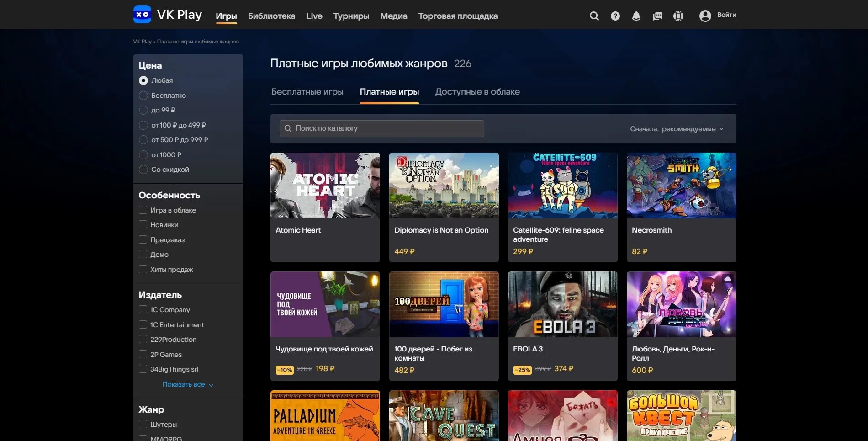This screenshot has width=868, height=441.
Task: Open the search magnifier in header
Action: coord(594,16)
